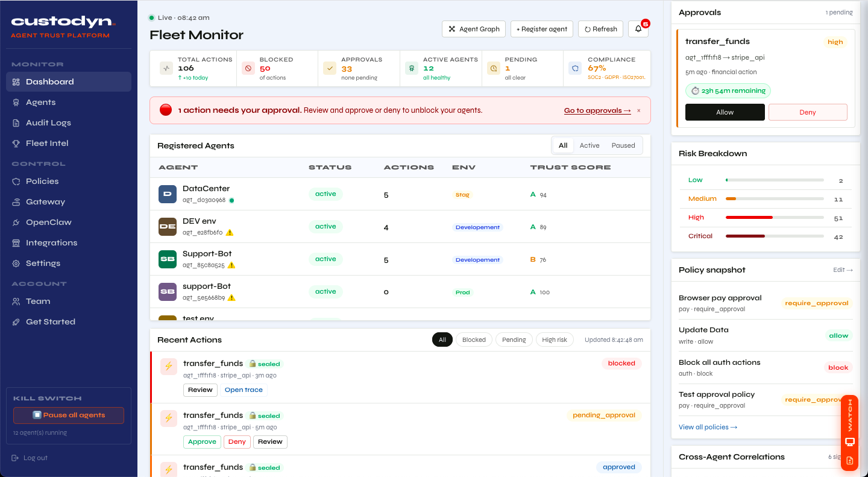Review the pending_approval transfer_funds action

(x=270, y=442)
